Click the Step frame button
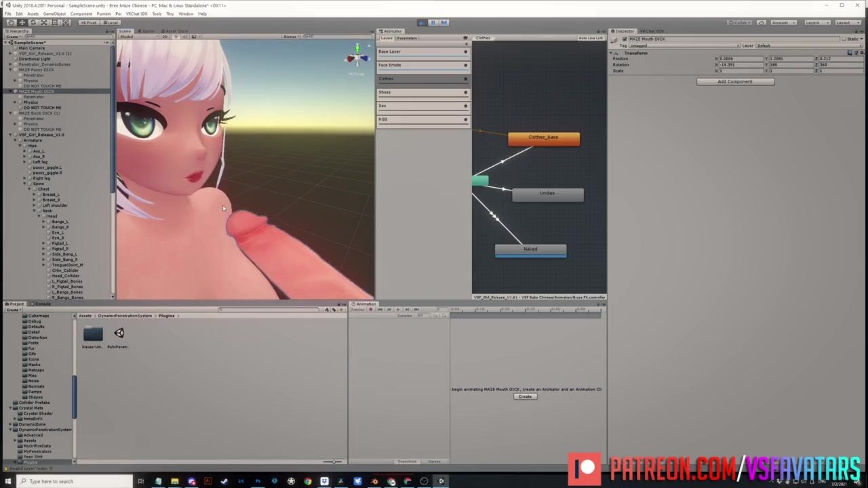 444,22
